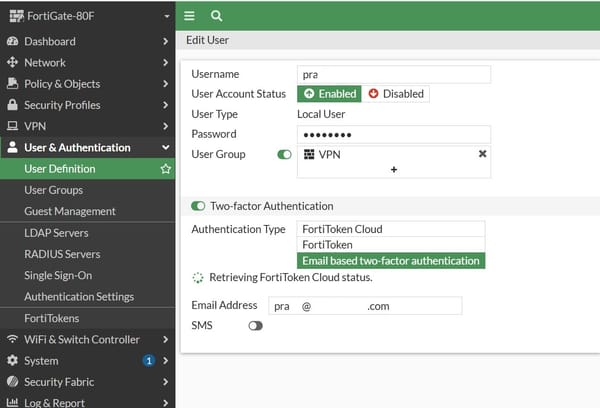Click the User & Authentication person icon
This screenshot has width=600, height=408.
click(12, 147)
